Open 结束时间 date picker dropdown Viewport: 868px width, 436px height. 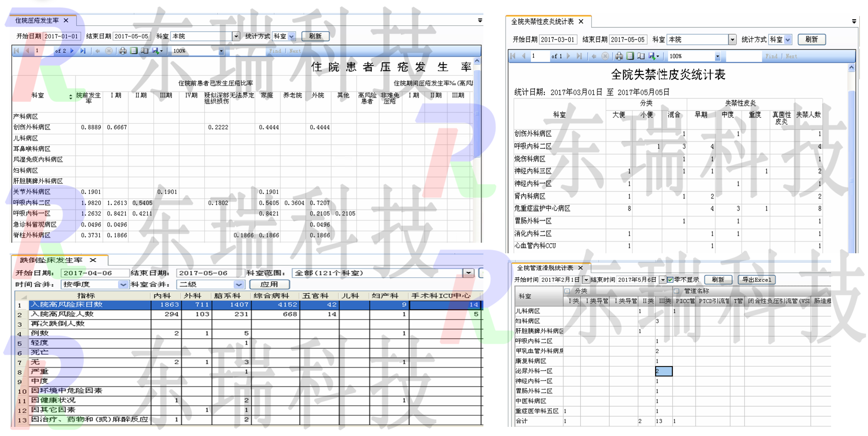click(x=663, y=280)
